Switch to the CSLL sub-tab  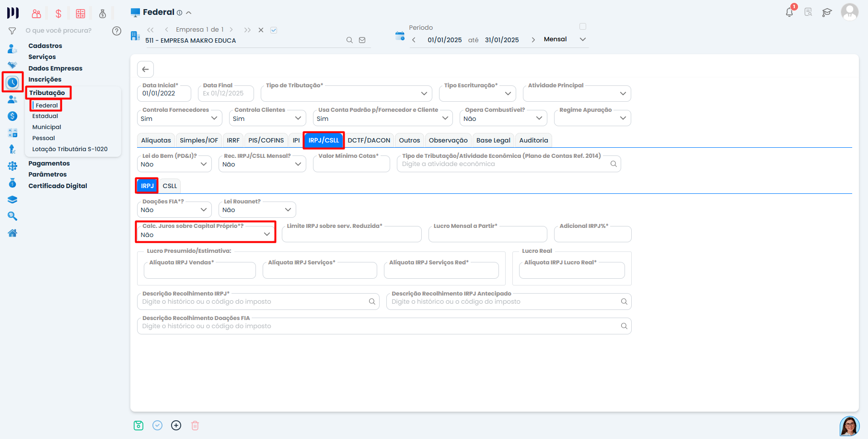click(x=170, y=186)
